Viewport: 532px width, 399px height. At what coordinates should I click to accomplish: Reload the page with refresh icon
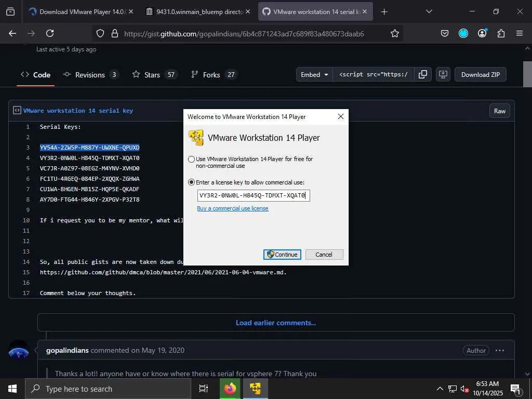point(50,33)
